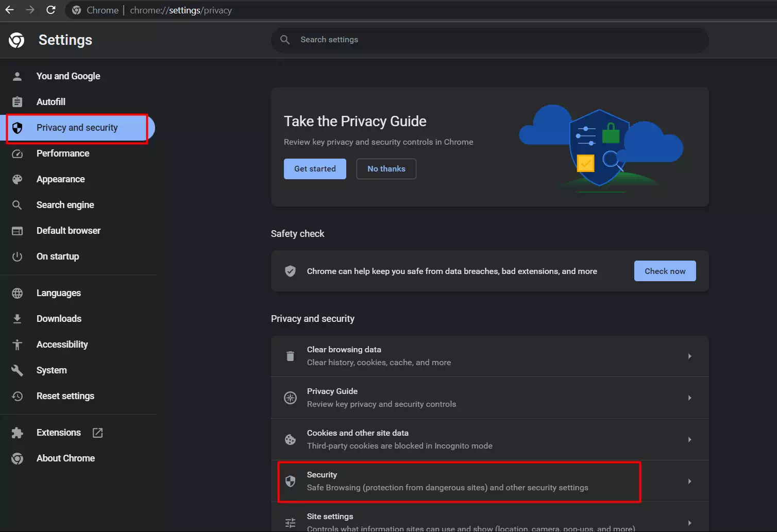Viewport: 777px width, 532px height.
Task: Click the cookie icon for Cookies row
Action: tap(291, 439)
